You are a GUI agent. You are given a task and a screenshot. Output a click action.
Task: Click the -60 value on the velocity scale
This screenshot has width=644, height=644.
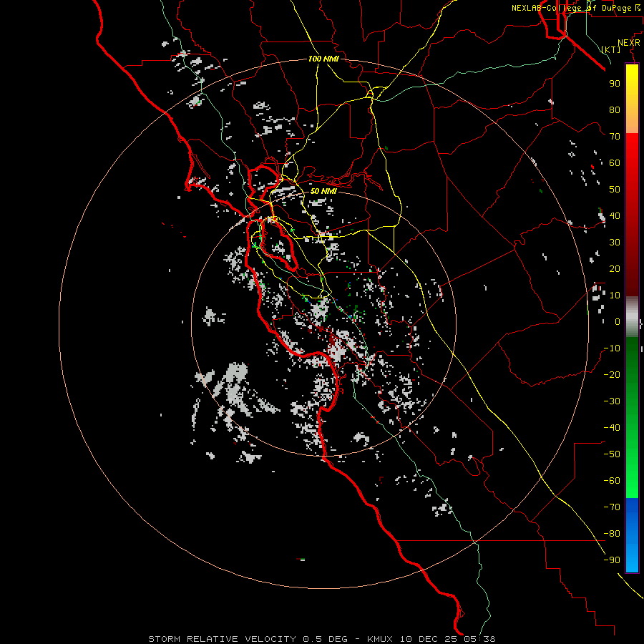(612, 481)
